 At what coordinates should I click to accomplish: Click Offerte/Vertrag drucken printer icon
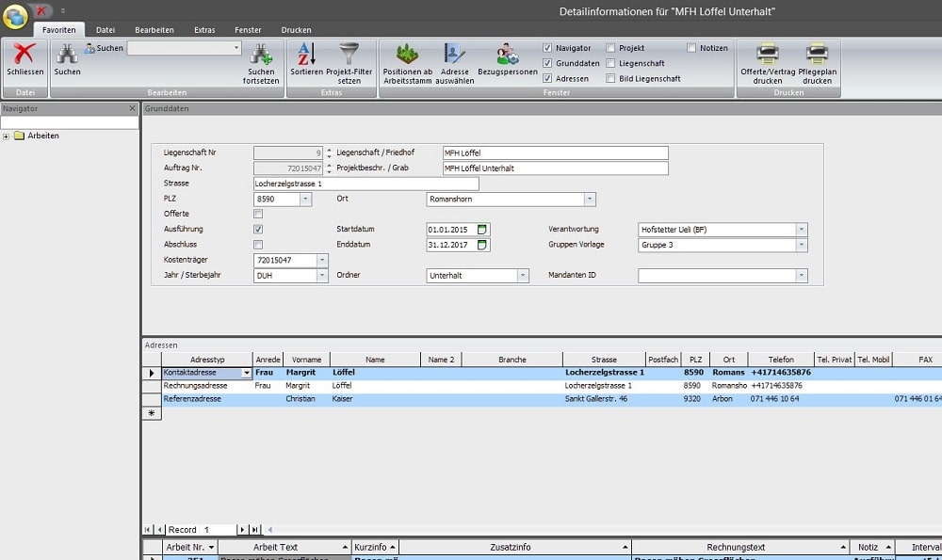767,54
